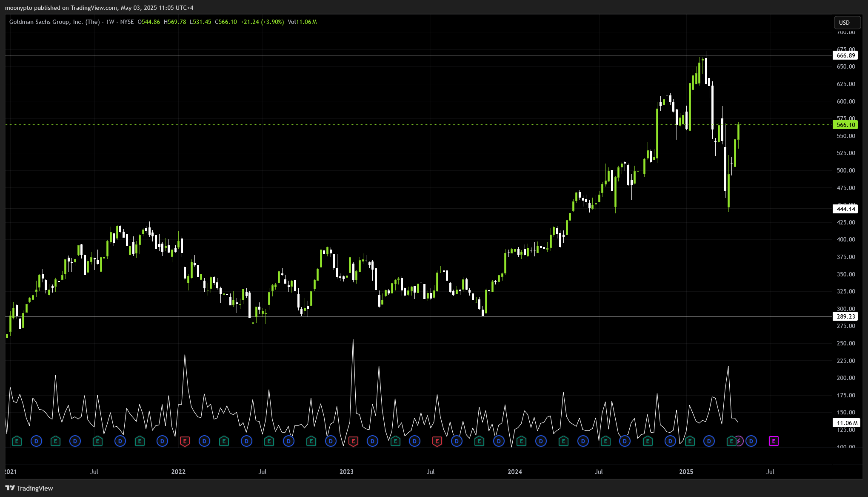Select the 444.14 horizontal line price label
The image size is (868, 497).
tap(845, 209)
